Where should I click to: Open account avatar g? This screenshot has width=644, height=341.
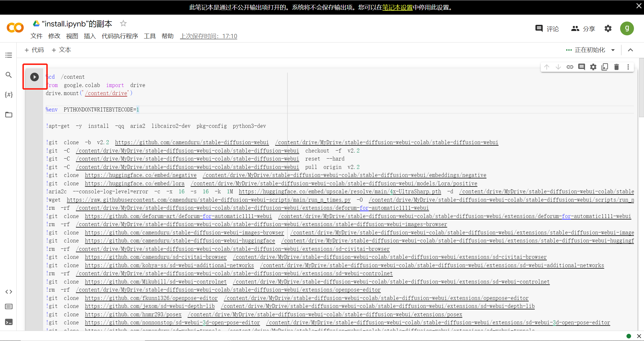[627, 28]
